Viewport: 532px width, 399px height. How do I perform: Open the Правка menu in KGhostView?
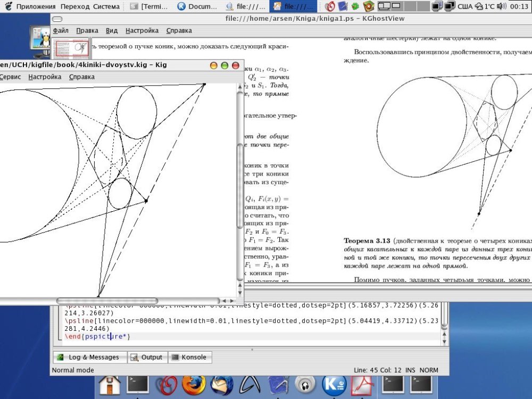[x=87, y=30]
